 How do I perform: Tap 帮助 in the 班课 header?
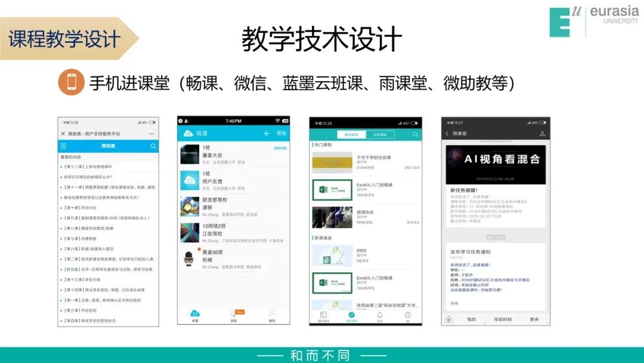281,133
